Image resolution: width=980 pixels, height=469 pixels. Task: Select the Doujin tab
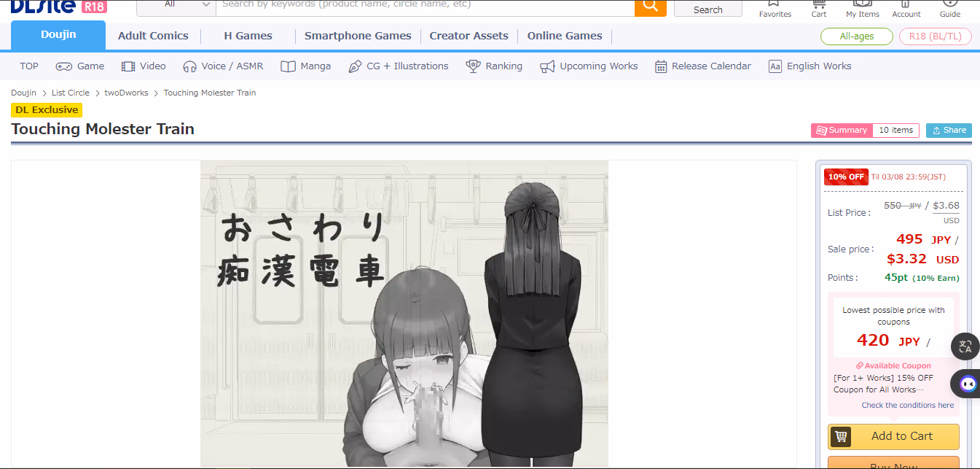58,35
